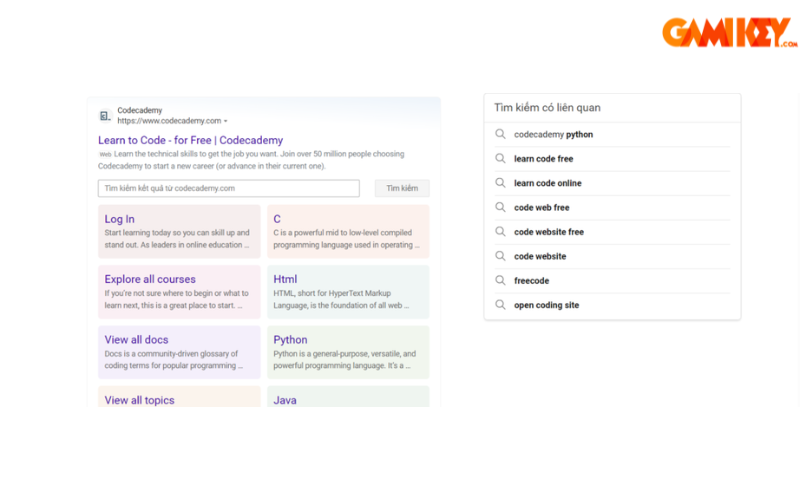Click search icon beside learn code free

pyautogui.click(x=501, y=159)
